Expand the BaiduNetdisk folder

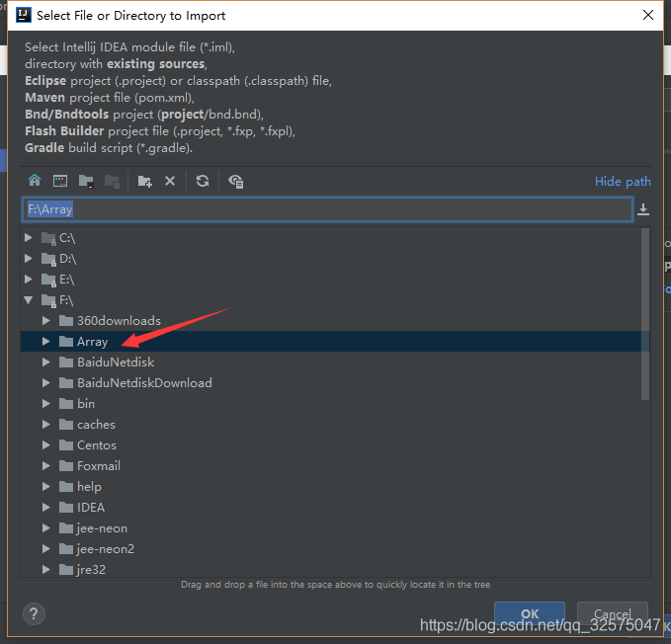click(x=45, y=362)
